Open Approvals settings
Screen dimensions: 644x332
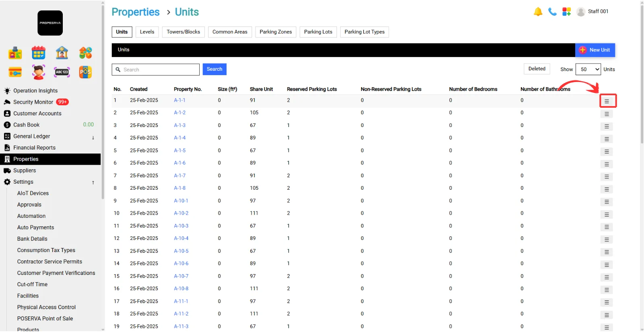pyautogui.click(x=29, y=205)
